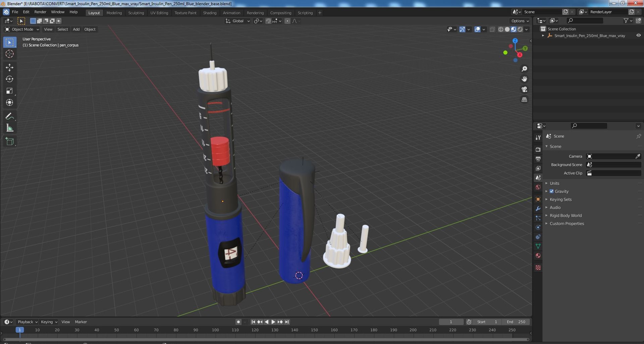Switch to solid shading mode
Image resolution: width=644 pixels, height=344 pixels.
coord(507,29)
